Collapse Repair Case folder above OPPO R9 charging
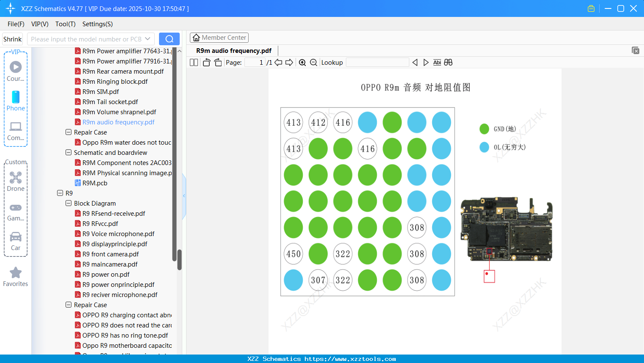The image size is (644, 363). [69, 305]
